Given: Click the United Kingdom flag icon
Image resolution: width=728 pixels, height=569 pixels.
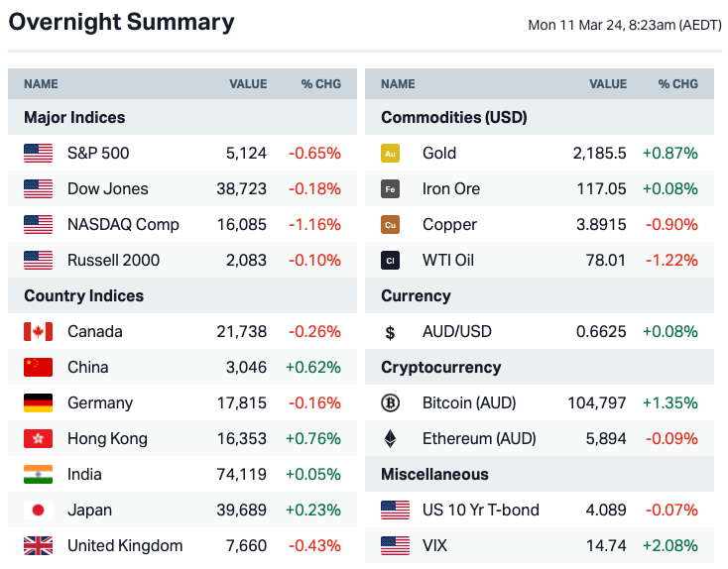Looking at the screenshot, I should coord(38,546).
